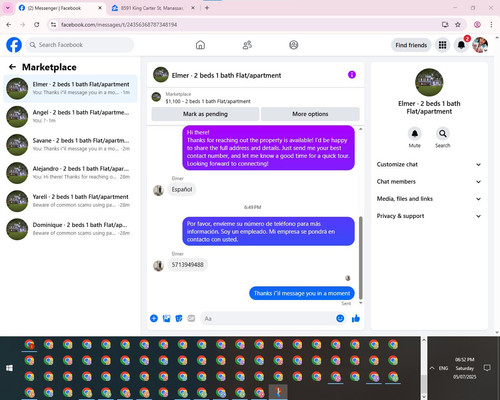Show hidden system tray icons
The height and width of the screenshot is (400, 500).
coord(432,368)
